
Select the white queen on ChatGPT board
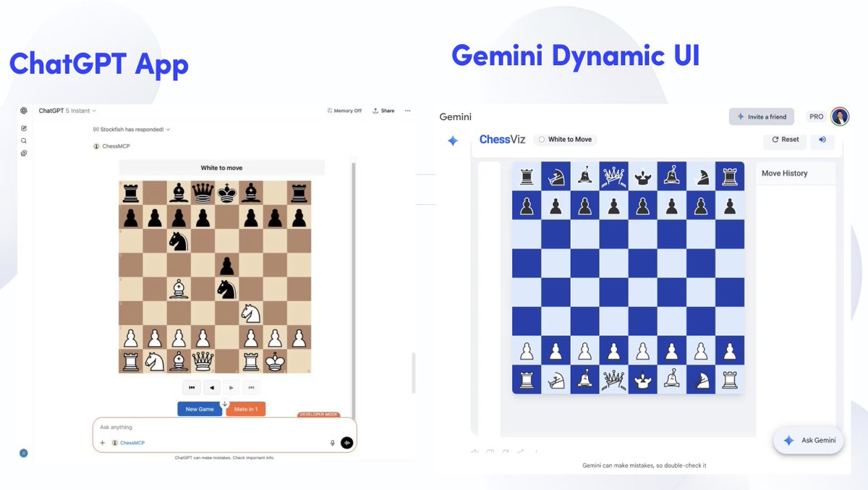pos(203,361)
